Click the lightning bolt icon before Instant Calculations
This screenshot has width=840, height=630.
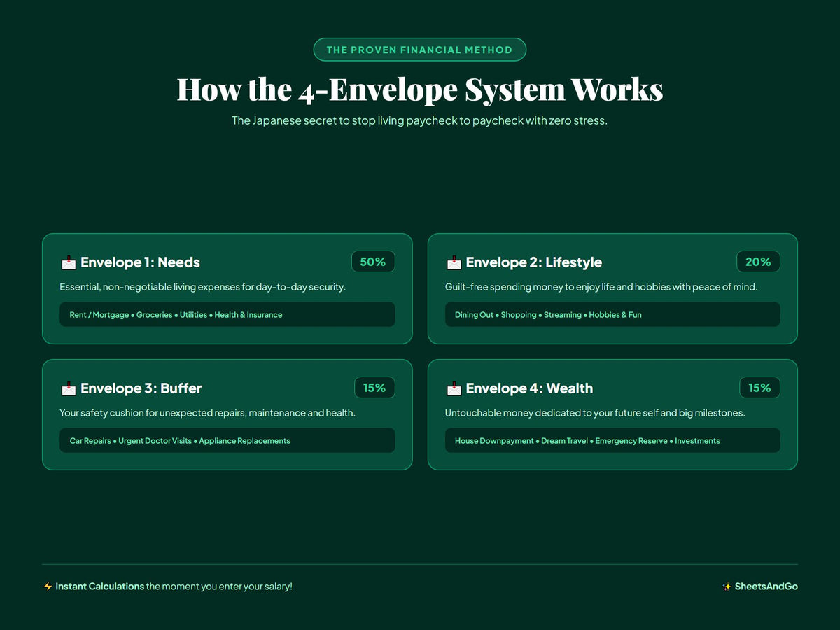pos(48,587)
